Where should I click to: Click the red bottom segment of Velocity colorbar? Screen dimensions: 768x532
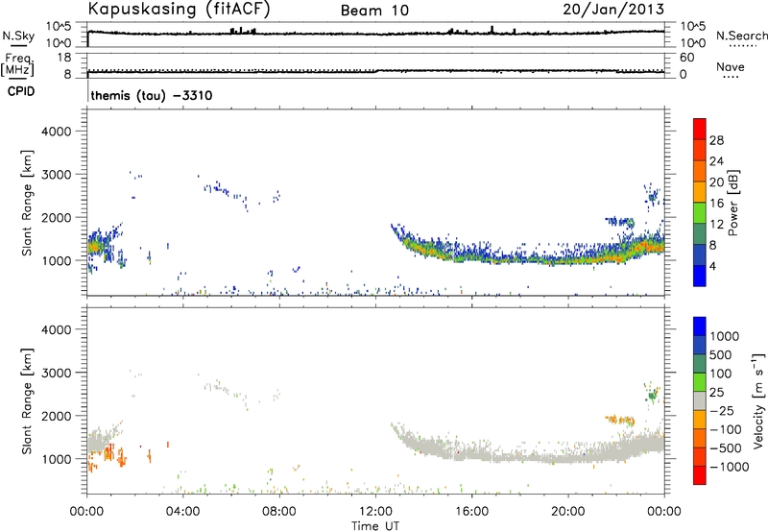click(x=700, y=474)
